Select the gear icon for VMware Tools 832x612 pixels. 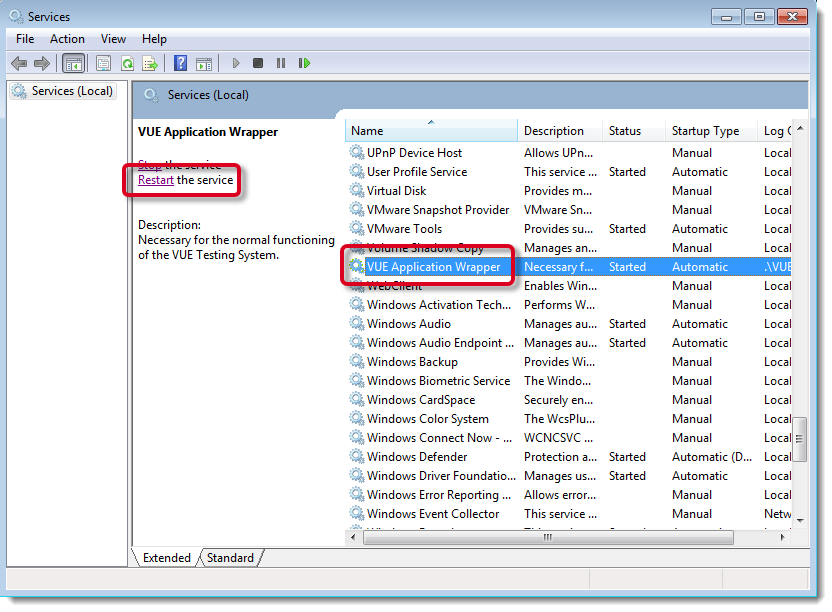(357, 229)
